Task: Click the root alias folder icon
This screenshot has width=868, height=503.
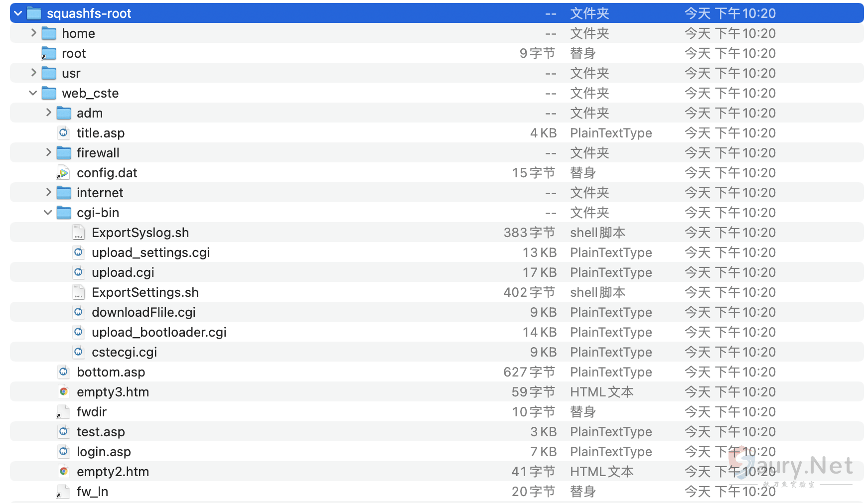Action: pyautogui.click(x=48, y=53)
